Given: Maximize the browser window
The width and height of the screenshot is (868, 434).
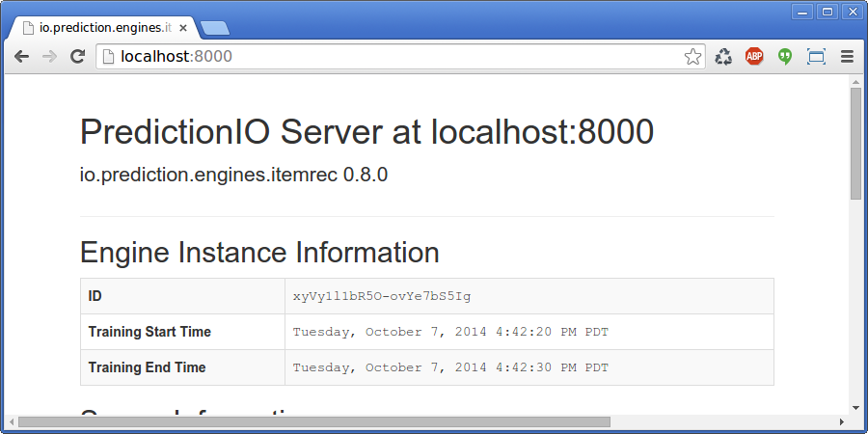Looking at the screenshot, I should click(x=827, y=12).
